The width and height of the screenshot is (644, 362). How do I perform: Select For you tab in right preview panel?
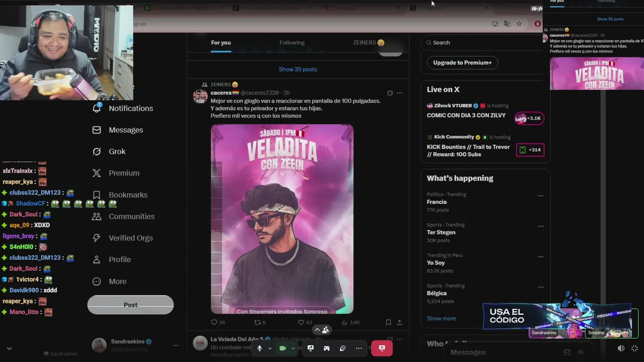click(557, 2)
